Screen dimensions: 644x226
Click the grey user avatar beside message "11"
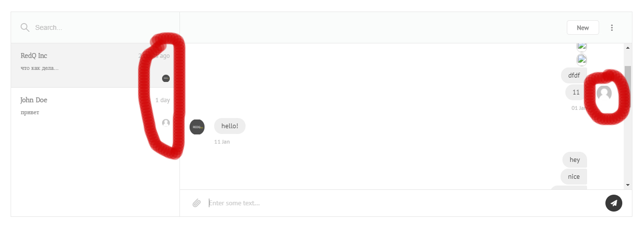pos(604,93)
